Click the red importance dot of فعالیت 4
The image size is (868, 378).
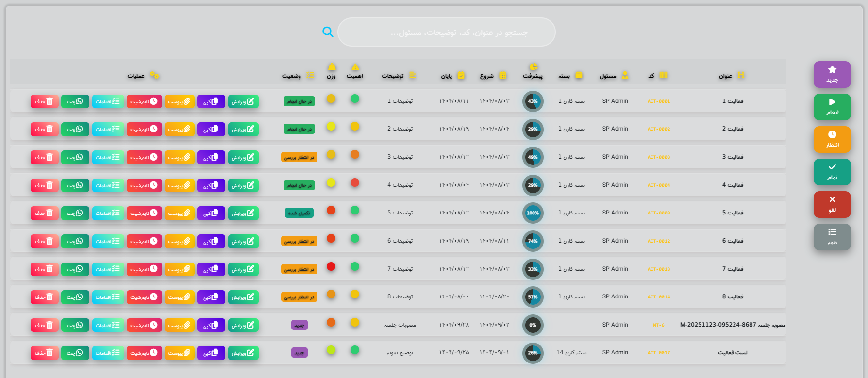point(355,182)
